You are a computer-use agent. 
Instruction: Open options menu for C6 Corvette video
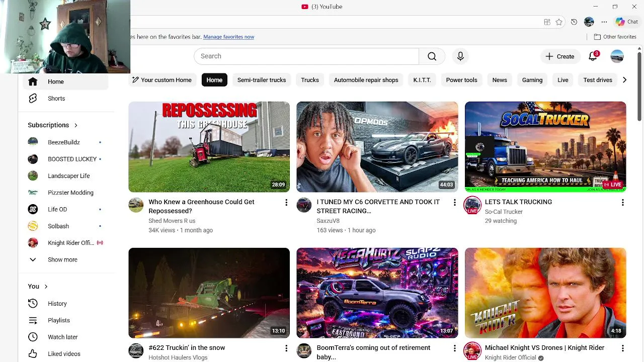point(454,202)
